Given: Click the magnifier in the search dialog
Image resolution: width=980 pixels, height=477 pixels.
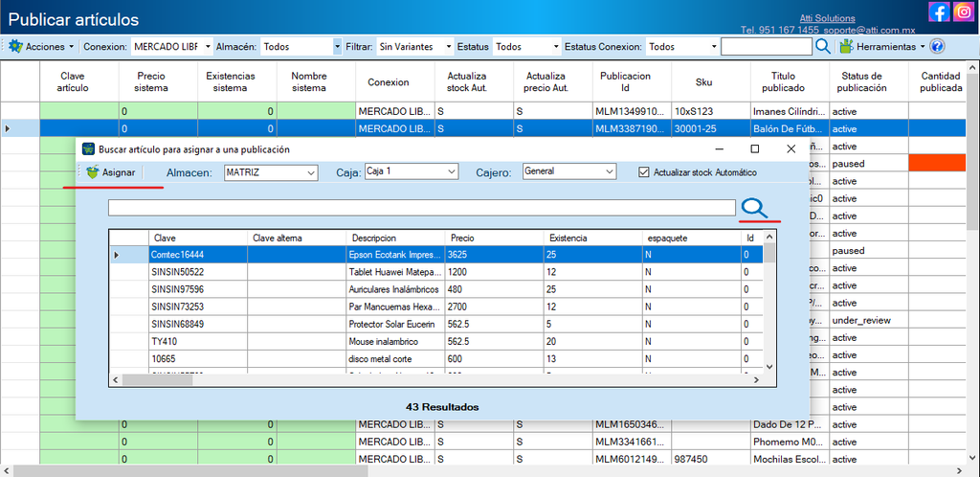Looking at the screenshot, I should coord(755,208).
